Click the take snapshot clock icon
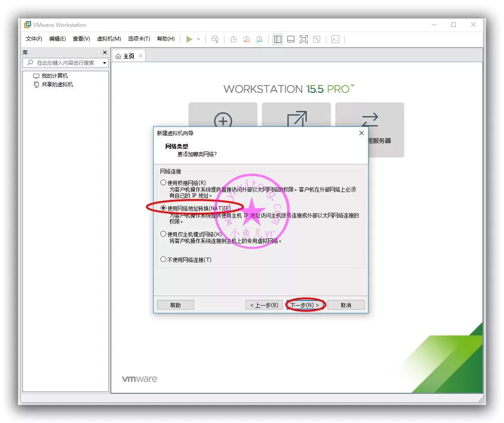This screenshot has height=423, width=504. pyautogui.click(x=233, y=39)
